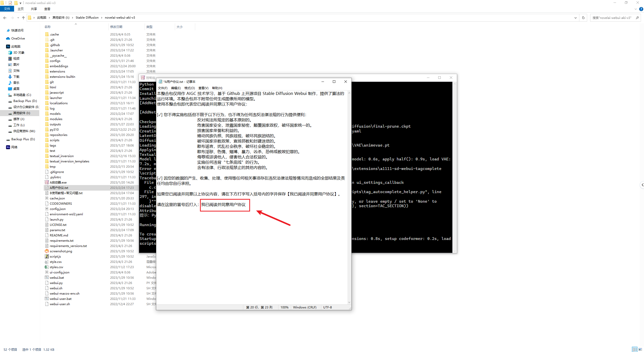The height and width of the screenshot is (352, 644).
Task: Sort files by 修改日期 column header
Action: [116, 27]
